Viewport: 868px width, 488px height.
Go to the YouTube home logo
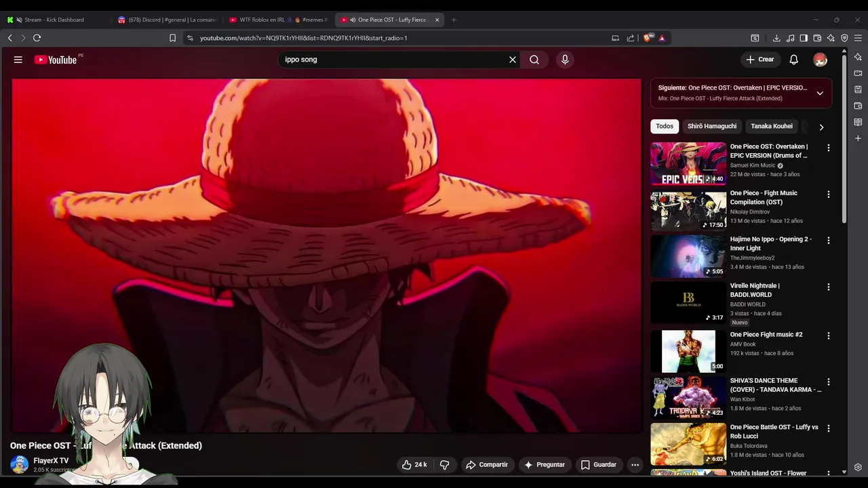(56, 60)
